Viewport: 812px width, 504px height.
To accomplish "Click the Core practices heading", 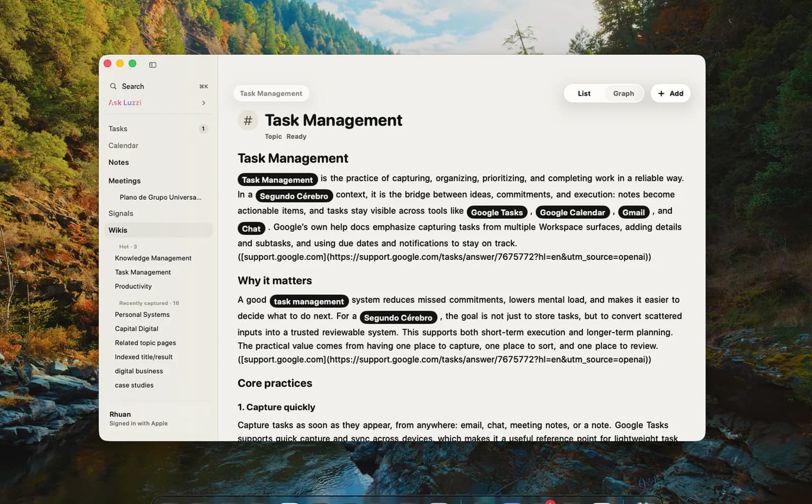I will click(275, 383).
